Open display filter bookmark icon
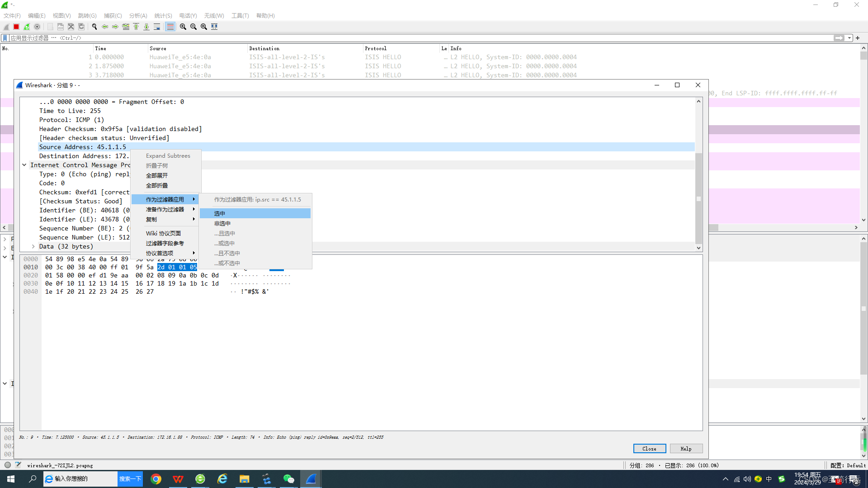The image size is (868, 488). click(5, 38)
